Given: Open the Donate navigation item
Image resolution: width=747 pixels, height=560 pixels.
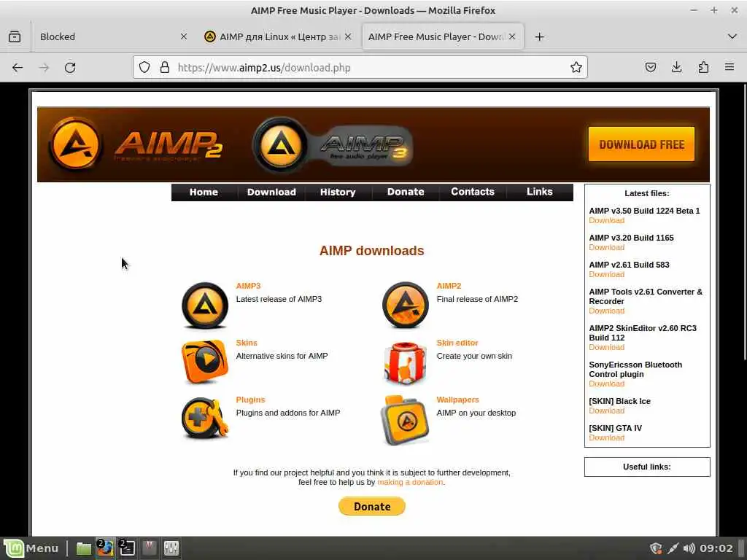Looking at the screenshot, I should 406,192.
